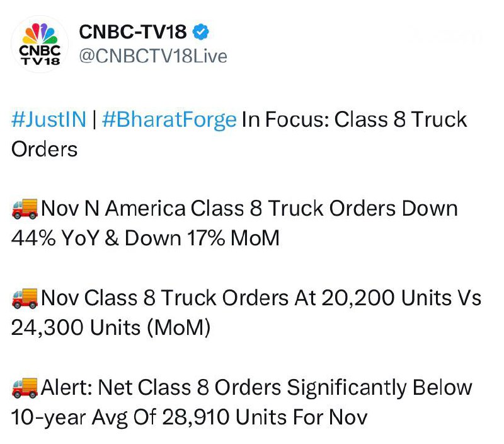The height and width of the screenshot is (444, 504).
Task: Click the word Orders under the hashtags
Action: point(44,149)
